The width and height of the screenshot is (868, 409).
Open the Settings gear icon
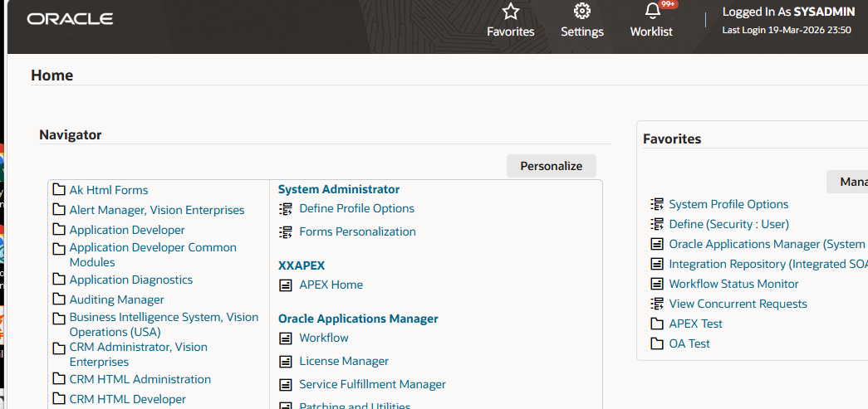click(581, 11)
